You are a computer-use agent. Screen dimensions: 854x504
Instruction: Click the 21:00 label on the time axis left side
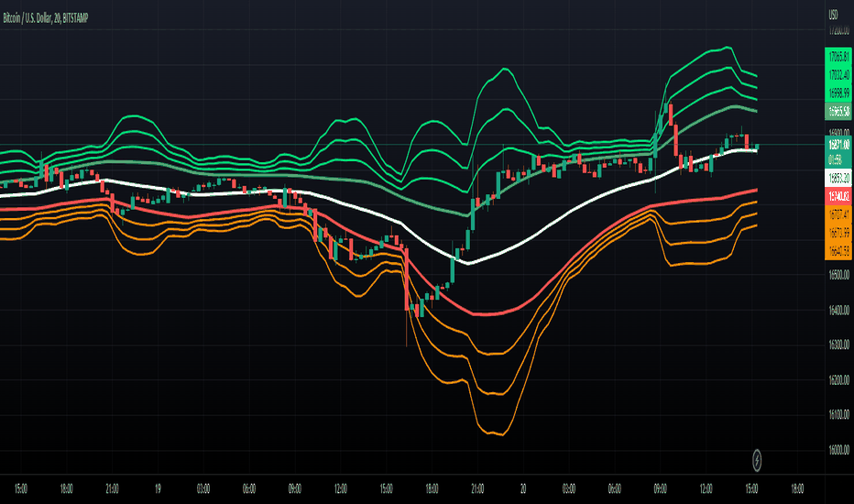tap(112, 488)
